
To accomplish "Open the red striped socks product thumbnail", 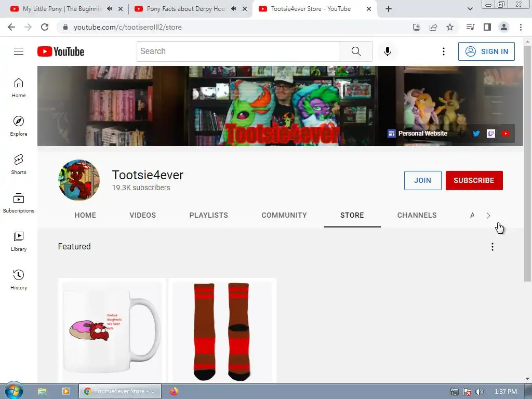I will point(222,331).
